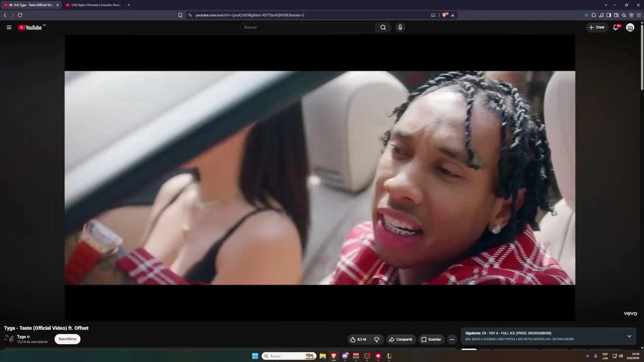The height and width of the screenshot is (362, 644).
Task: Open the ESP LAA keyboard language indicator
Action: pos(605,356)
